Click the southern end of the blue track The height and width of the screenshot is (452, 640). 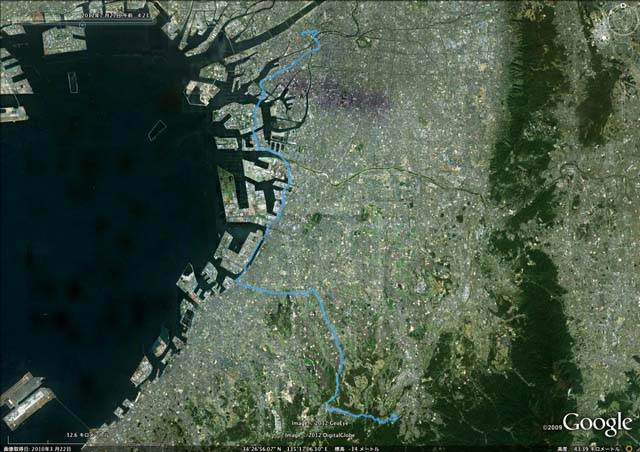click(395, 416)
